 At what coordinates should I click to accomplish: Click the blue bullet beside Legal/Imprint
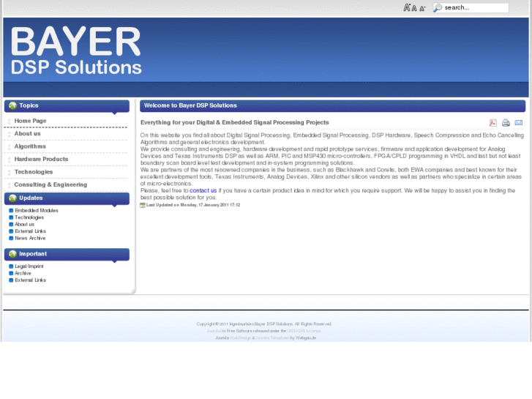[x=11, y=266]
